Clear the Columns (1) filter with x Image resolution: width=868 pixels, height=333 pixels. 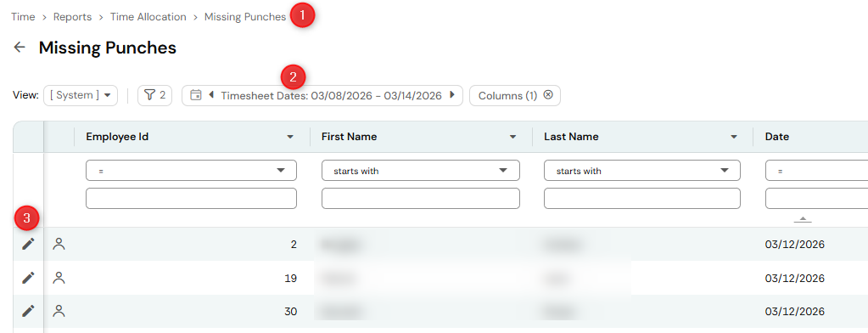548,95
